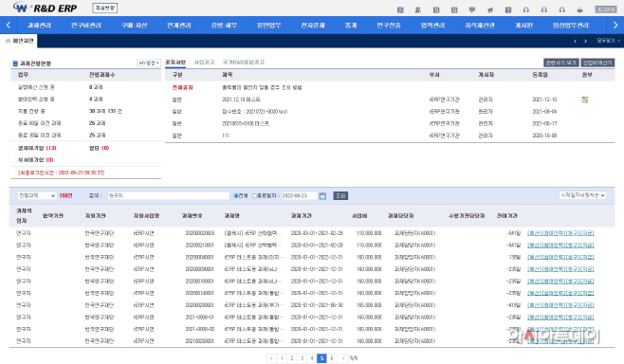The image size is (624, 364).
Task: Select the 전체 radio button
Action: (x=236, y=195)
